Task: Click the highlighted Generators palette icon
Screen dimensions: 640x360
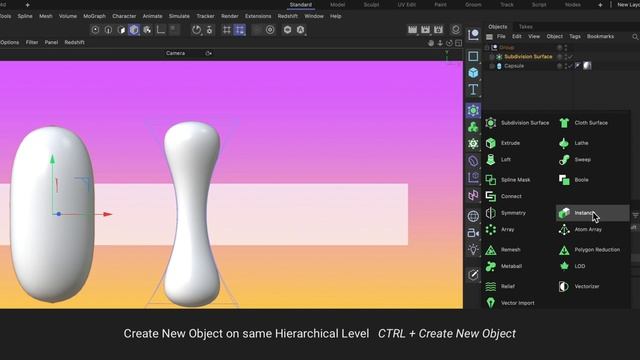Action: (x=473, y=110)
